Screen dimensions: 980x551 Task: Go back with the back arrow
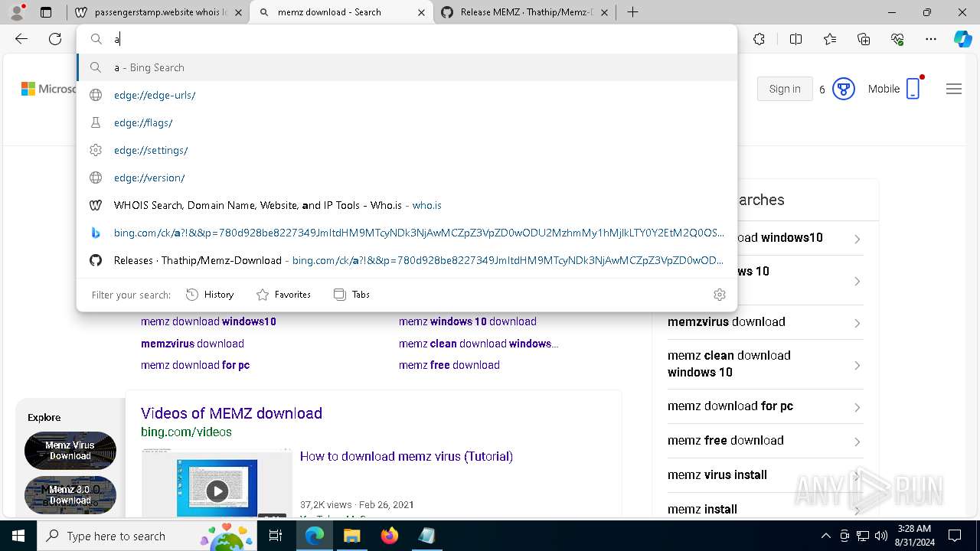(x=21, y=39)
